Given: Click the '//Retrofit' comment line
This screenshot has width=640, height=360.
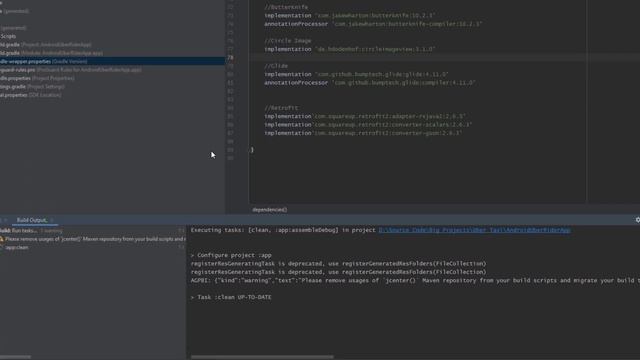Looking at the screenshot, I should point(281,108).
